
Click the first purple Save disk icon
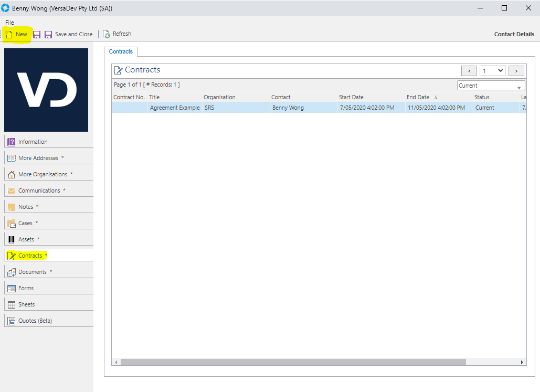[x=37, y=35]
